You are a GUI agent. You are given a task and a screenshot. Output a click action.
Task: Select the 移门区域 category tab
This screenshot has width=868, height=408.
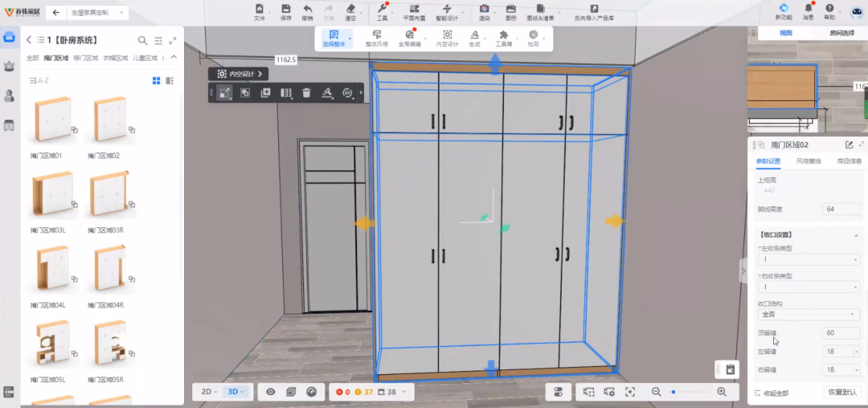[x=85, y=58]
